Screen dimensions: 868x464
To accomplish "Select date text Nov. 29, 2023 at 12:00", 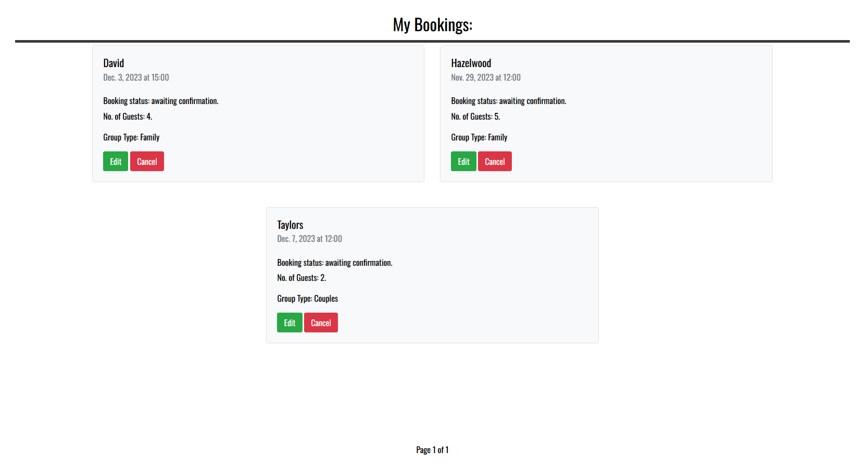I will tap(486, 78).
